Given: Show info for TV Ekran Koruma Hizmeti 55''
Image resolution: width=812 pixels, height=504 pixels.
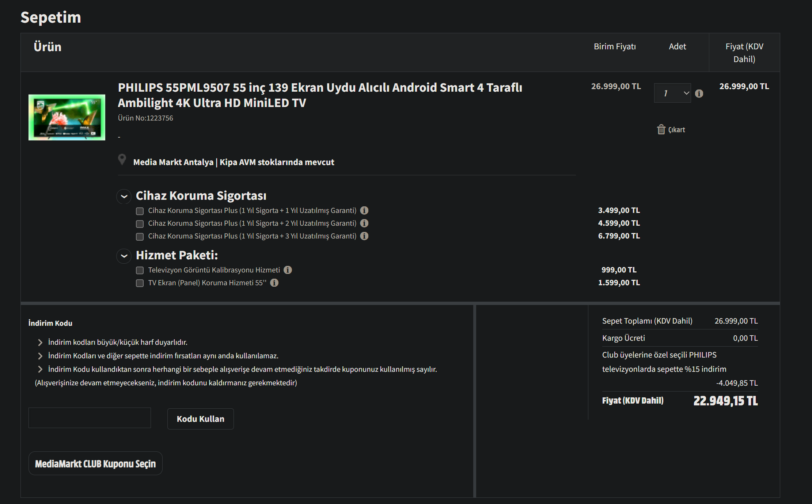Looking at the screenshot, I should click(x=274, y=283).
